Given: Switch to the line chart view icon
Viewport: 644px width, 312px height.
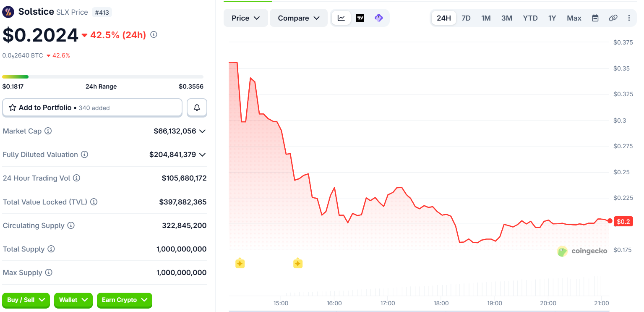Looking at the screenshot, I should [x=342, y=18].
